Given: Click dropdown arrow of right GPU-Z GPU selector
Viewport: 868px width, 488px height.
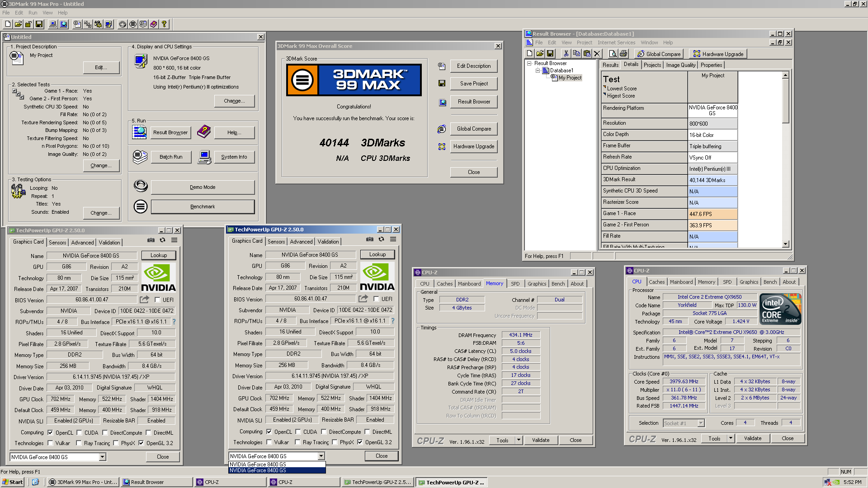Looking at the screenshot, I should [321, 456].
